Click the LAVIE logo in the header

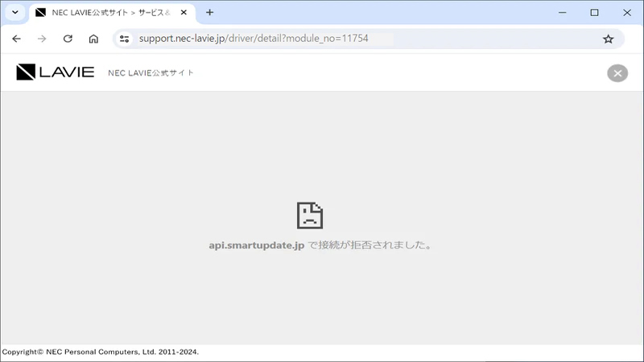[x=55, y=72]
